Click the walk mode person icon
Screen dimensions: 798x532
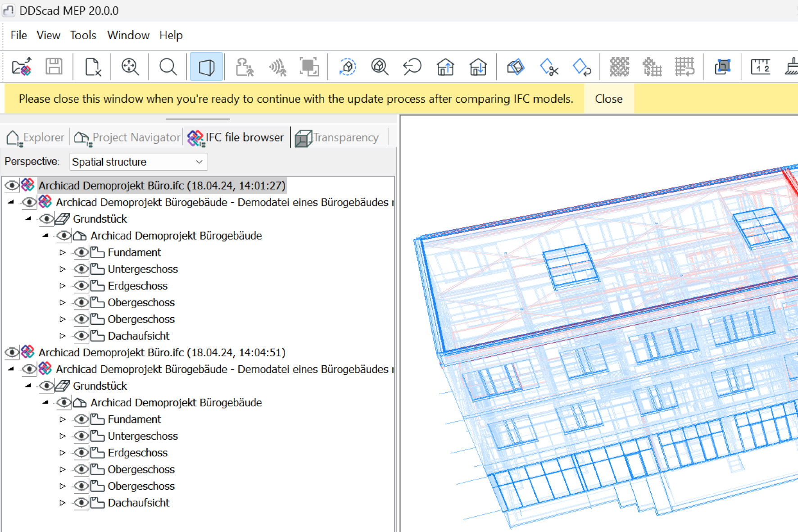245,67
